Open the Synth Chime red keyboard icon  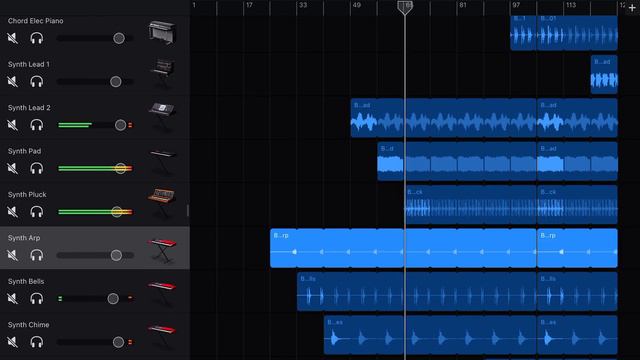[x=162, y=337]
